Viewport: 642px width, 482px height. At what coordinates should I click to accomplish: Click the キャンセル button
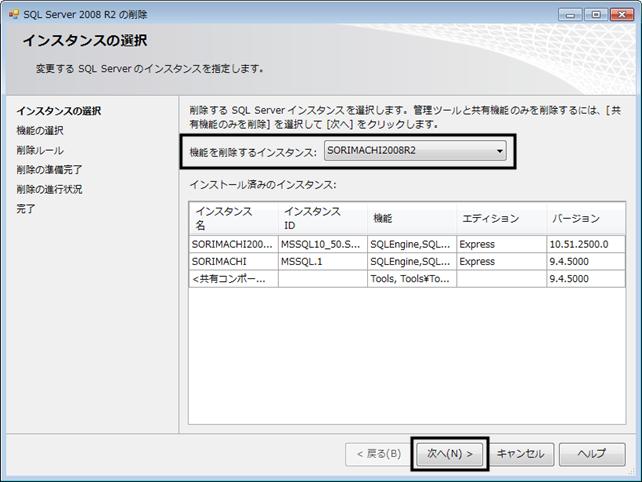(x=520, y=454)
